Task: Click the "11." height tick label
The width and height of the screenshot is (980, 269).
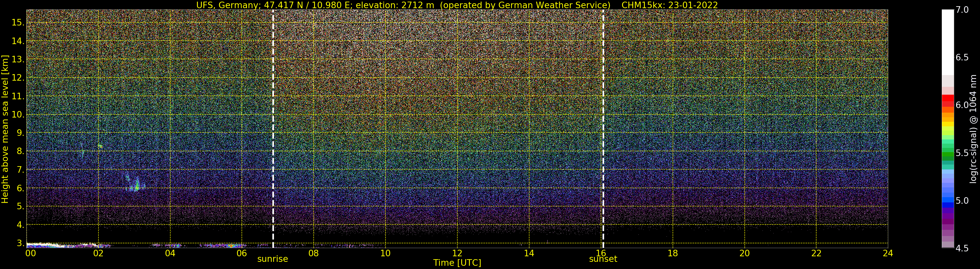Action: coord(18,96)
